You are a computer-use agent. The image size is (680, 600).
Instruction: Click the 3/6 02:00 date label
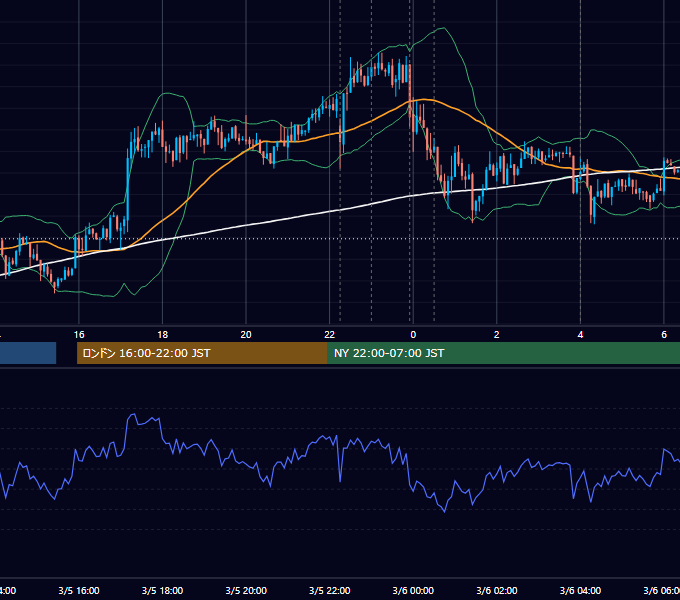tap(497, 591)
